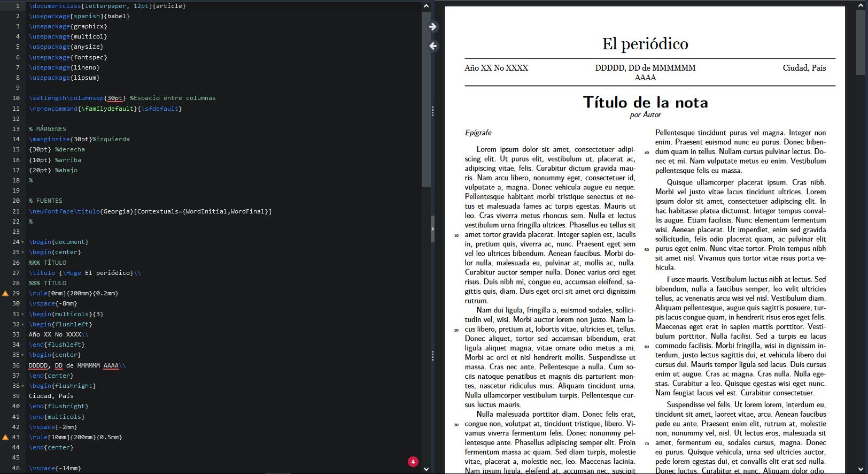The height and width of the screenshot is (474, 868).
Task: Click 'El periódico' heading in the PDF
Action: point(645,44)
